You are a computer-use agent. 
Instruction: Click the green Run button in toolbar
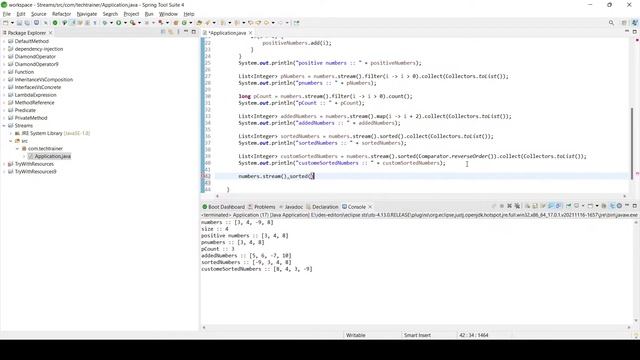click(118, 23)
